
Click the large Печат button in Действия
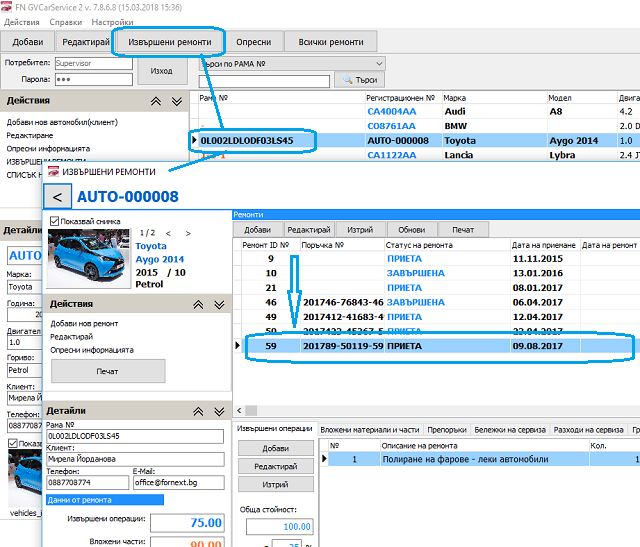pos(108,371)
